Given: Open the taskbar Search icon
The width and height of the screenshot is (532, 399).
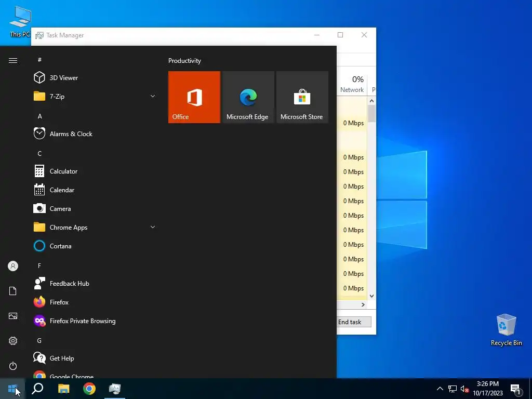Looking at the screenshot, I should click(37, 389).
